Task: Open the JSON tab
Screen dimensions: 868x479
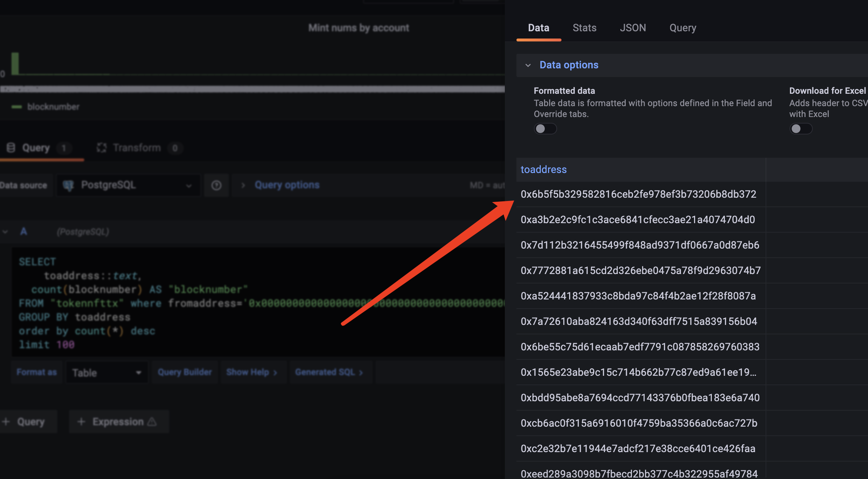Action: (x=633, y=28)
